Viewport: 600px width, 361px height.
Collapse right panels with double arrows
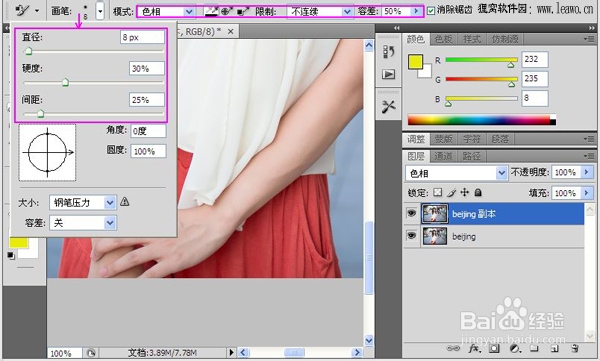[592, 28]
